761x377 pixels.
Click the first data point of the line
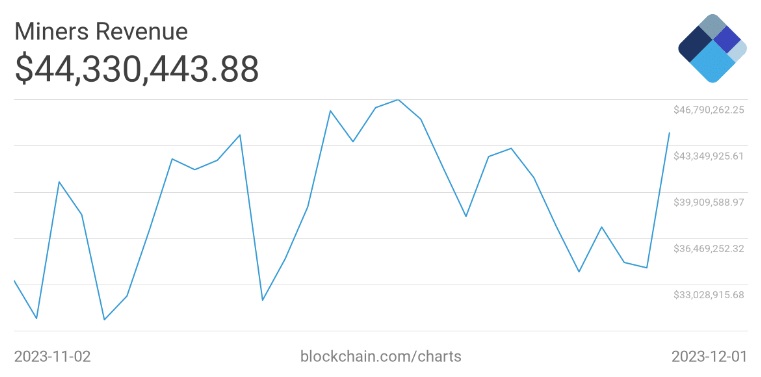tap(15, 280)
